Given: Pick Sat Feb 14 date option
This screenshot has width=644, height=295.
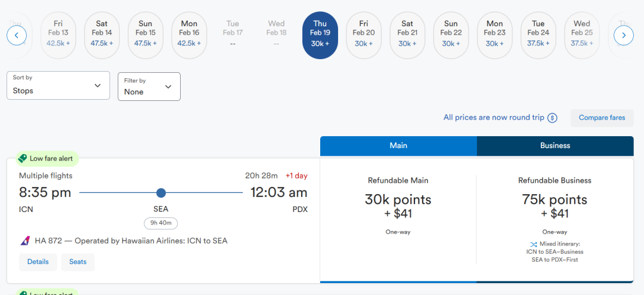Looking at the screenshot, I should [102, 36].
